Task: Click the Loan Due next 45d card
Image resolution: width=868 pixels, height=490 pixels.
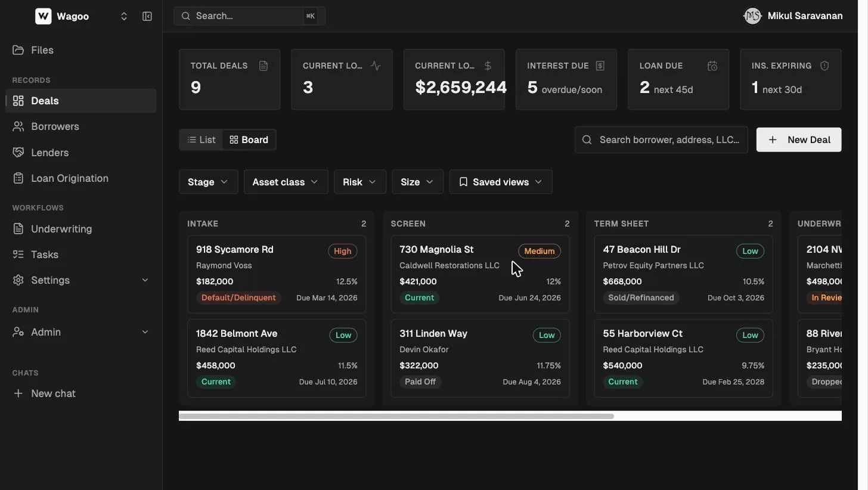Action: (678, 79)
